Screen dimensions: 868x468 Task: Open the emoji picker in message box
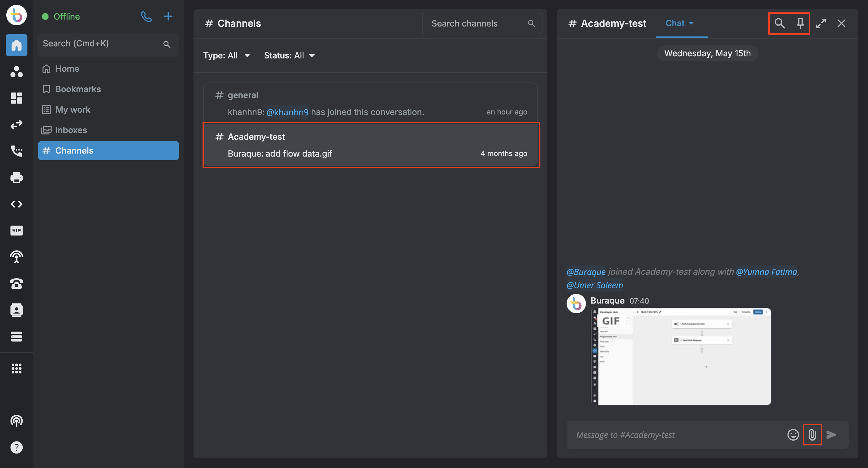[793, 435]
